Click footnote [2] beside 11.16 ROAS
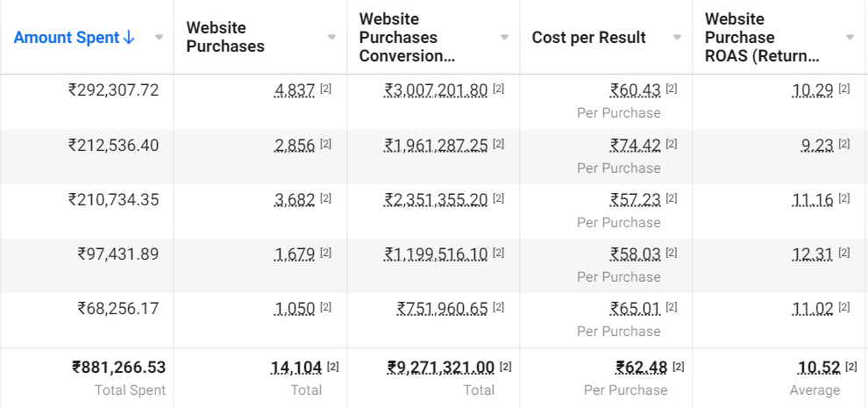 843,198
